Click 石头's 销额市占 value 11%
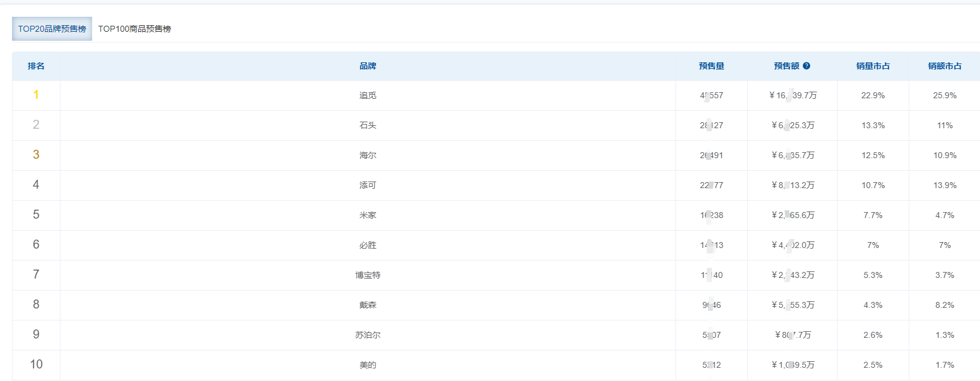Viewport: 980px width, 381px height. pos(945,125)
